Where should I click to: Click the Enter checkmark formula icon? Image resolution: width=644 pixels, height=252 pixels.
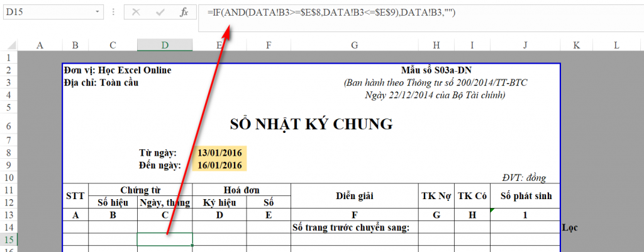(x=160, y=13)
